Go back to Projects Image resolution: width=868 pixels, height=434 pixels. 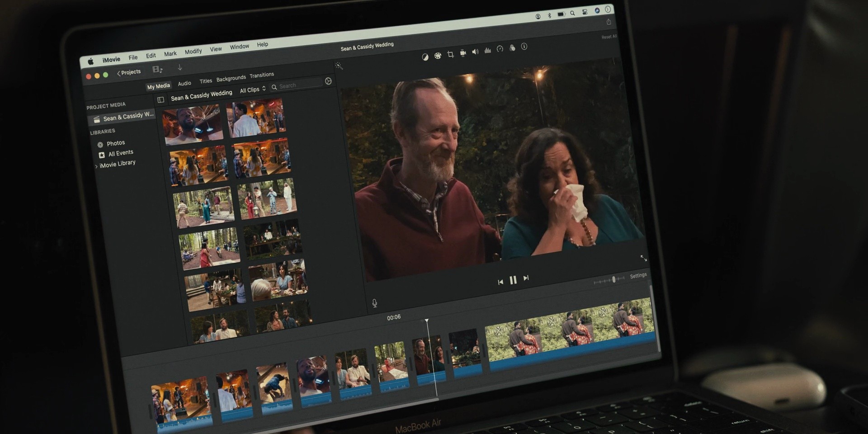129,72
